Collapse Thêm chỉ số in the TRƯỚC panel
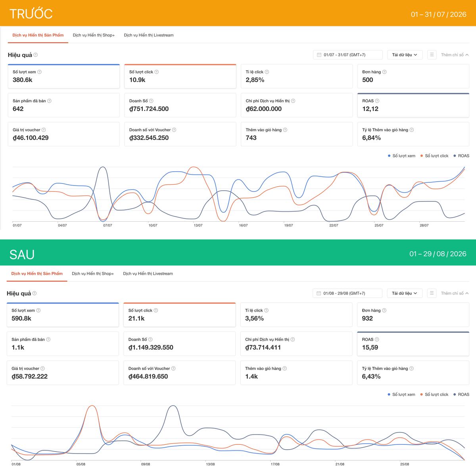The width and height of the screenshot is (476, 469). pos(455,55)
